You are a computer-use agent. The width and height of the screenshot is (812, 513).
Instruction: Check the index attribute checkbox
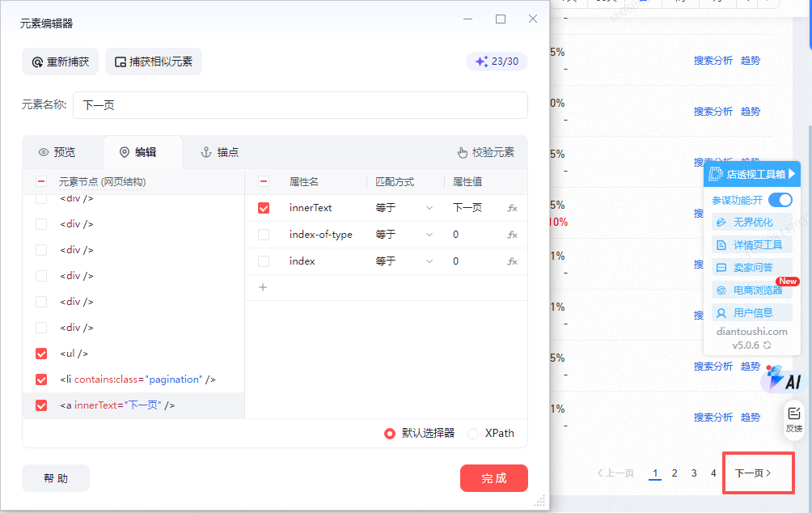pyautogui.click(x=264, y=261)
